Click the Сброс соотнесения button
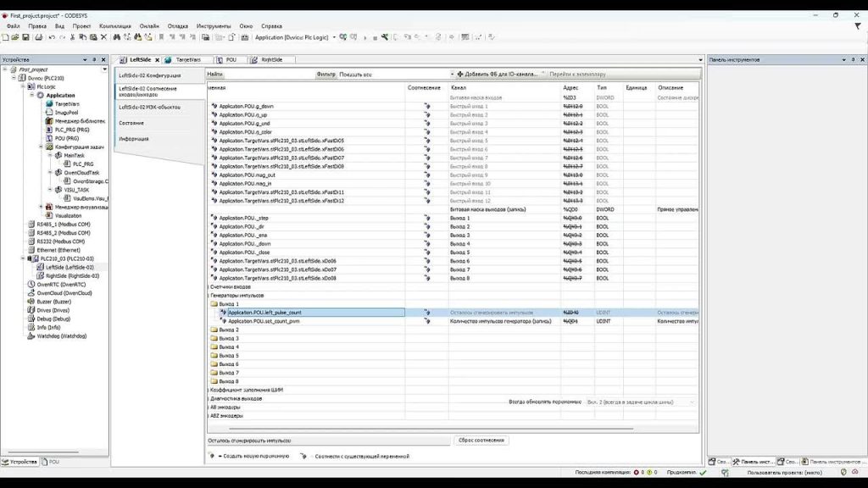 click(481, 441)
